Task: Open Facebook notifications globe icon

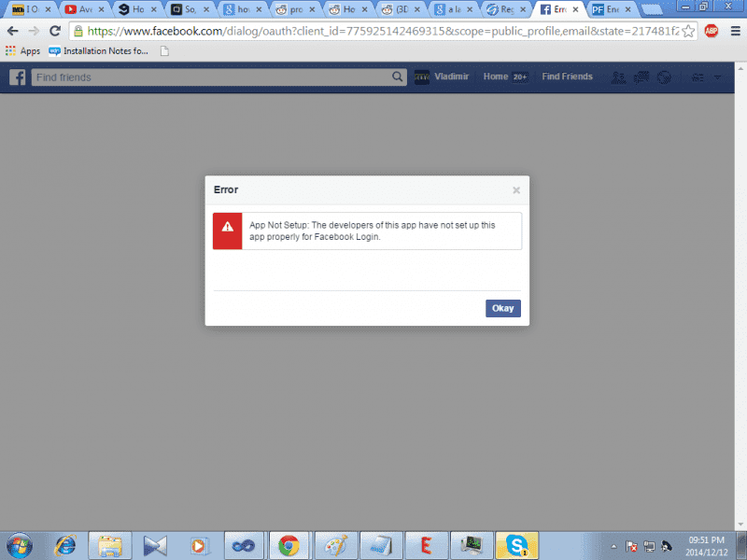Action: [664, 77]
